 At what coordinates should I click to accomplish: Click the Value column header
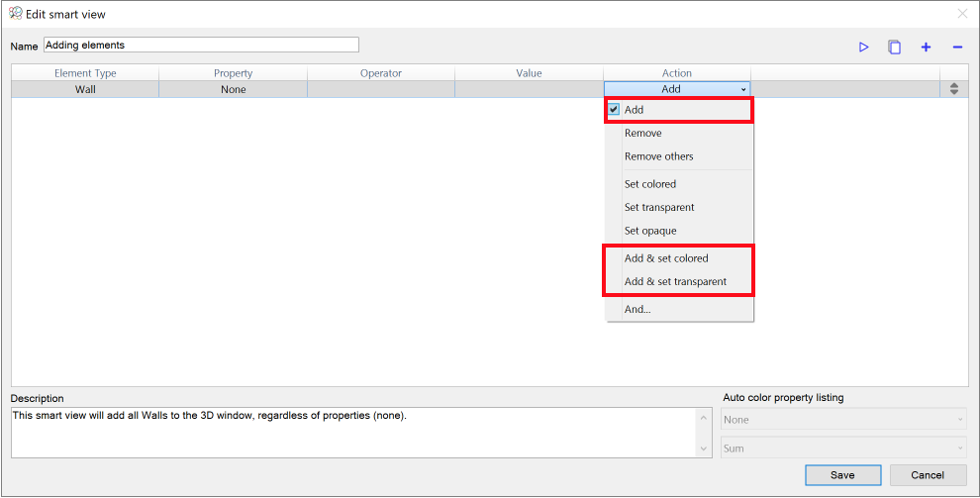[x=529, y=73]
